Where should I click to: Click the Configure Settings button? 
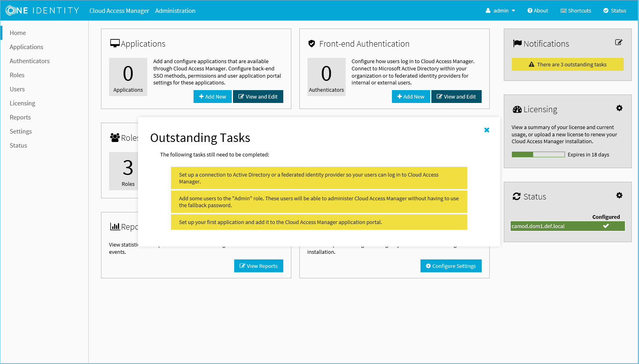(451, 266)
